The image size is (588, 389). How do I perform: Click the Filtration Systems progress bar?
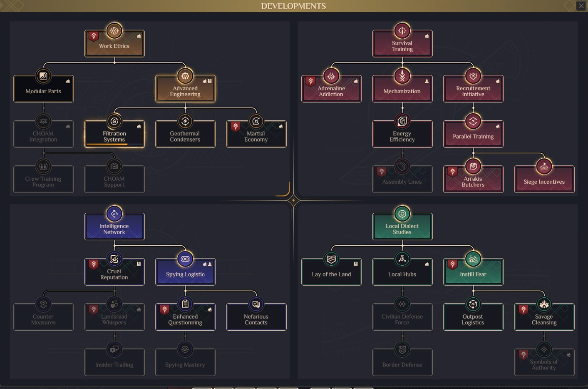click(x=114, y=145)
